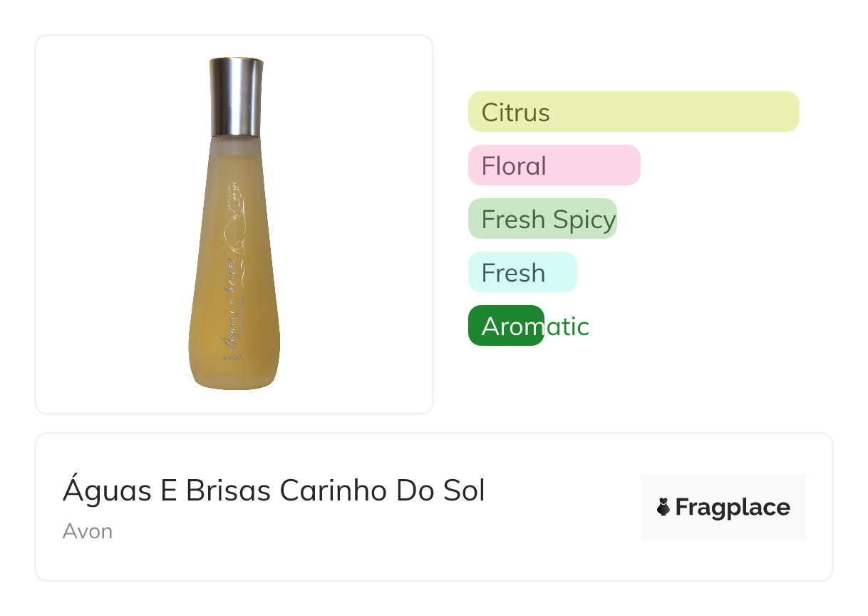This screenshot has width=868, height=616.
Task: Open the Avon brand name link
Action: (x=88, y=531)
